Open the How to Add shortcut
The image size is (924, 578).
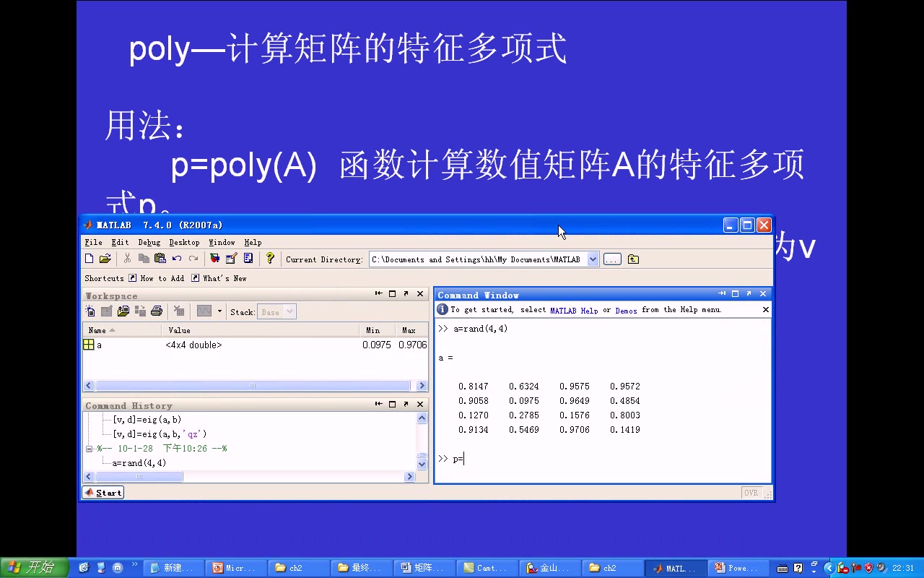point(157,278)
